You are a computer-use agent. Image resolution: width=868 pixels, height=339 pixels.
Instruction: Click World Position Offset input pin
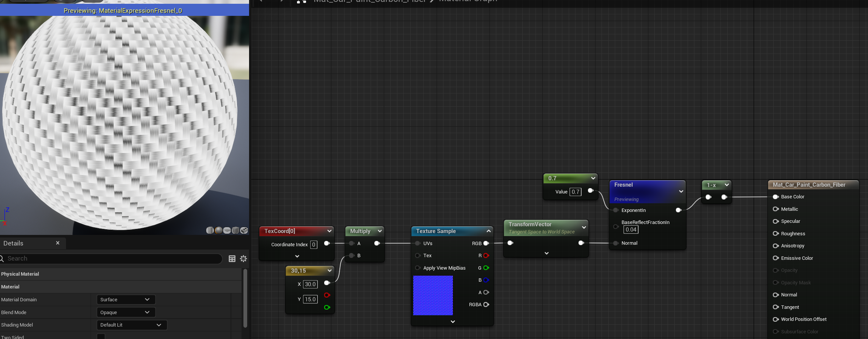tap(776, 319)
